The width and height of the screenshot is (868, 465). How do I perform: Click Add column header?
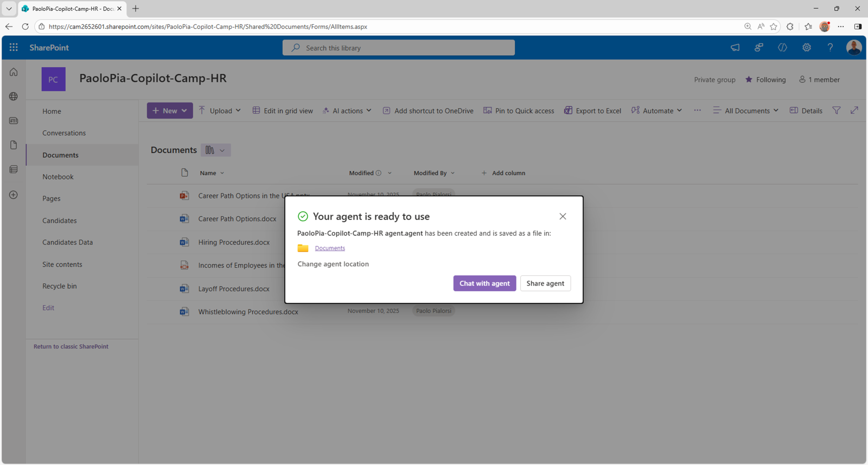pos(503,173)
